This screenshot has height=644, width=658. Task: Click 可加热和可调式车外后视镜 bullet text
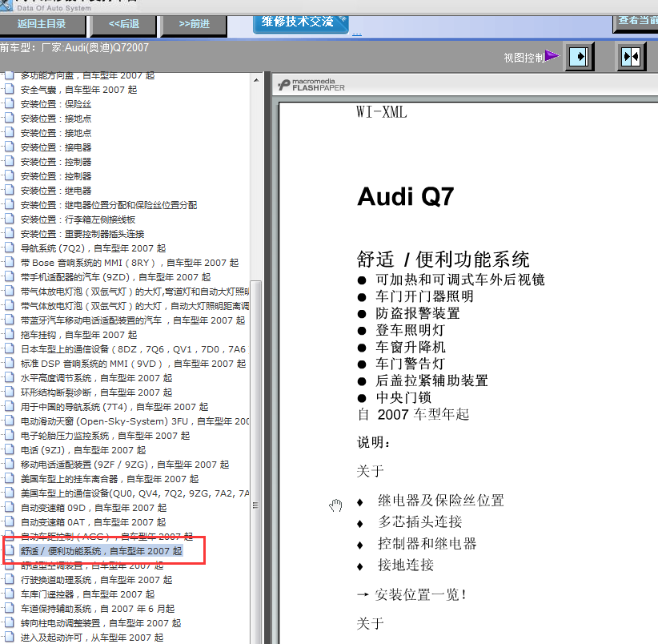(460, 280)
